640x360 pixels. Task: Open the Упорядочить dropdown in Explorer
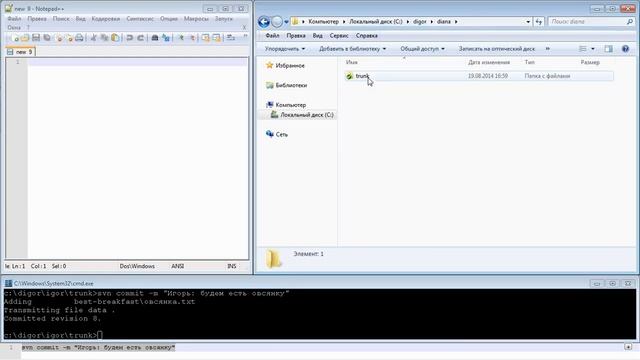285,49
